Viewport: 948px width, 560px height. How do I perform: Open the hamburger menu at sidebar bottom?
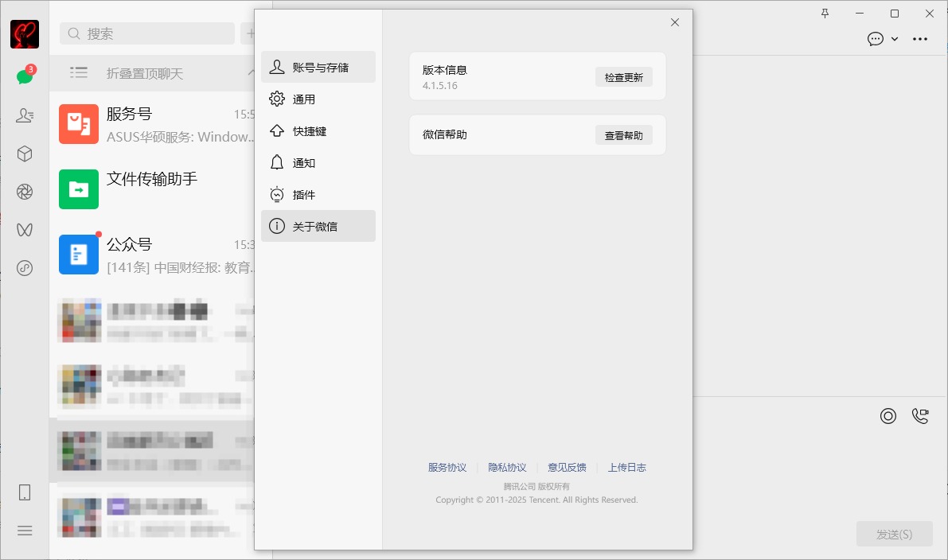click(x=24, y=530)
